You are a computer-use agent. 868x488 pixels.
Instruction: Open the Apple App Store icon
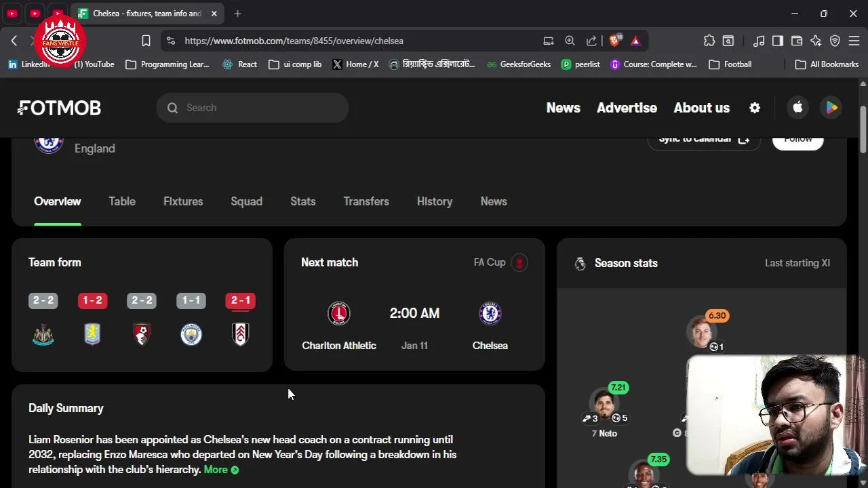tap(798, 108)
